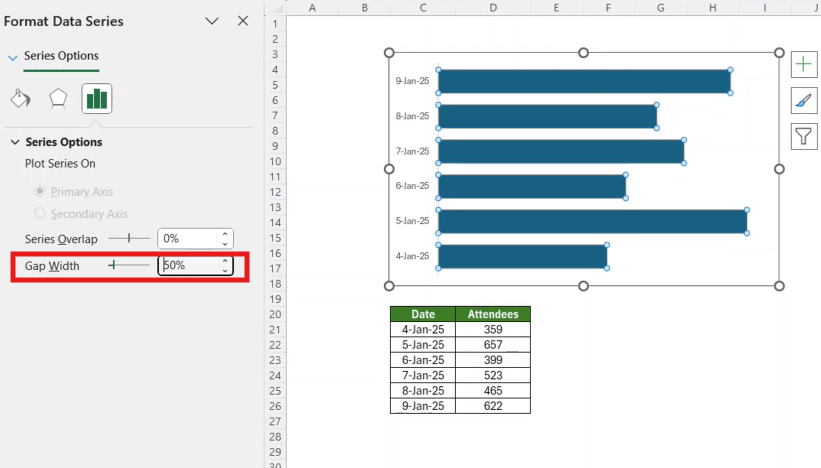Click the Date header cell
Image resolution: width=821 pixels, height=468 pixels.
[x=423, y=314]
